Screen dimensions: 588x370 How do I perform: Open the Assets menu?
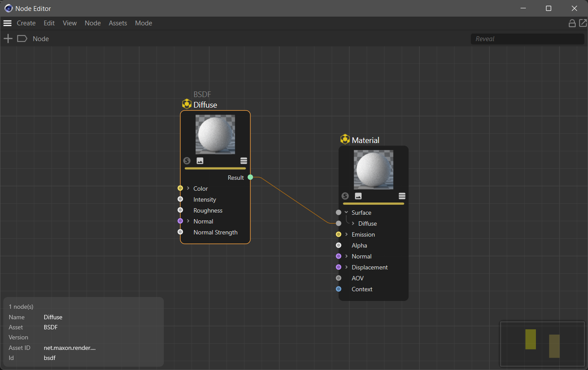(x=118, y=23)
